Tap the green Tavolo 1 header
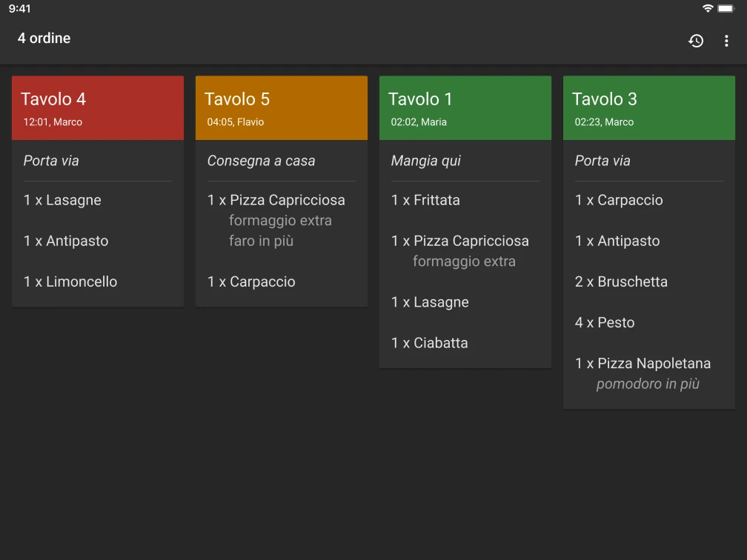Screen dimensions: 747x560 [465, 107]
